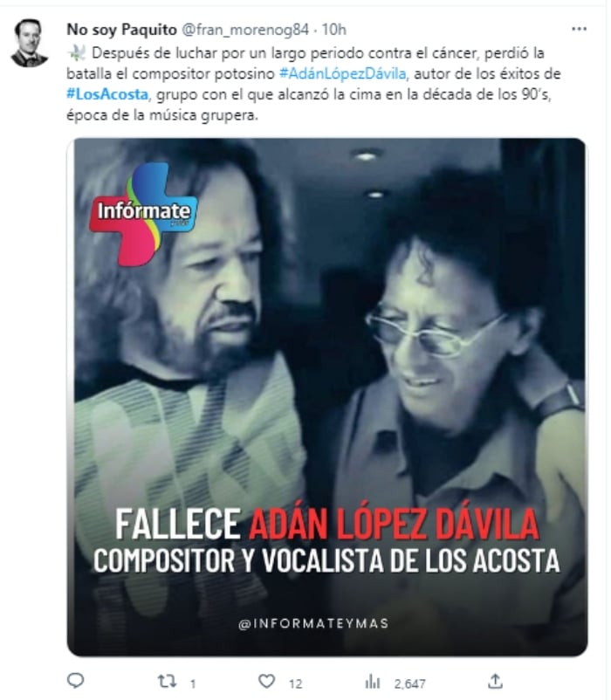This screenshot has height=700, width=611.
Task: Click the Infórmate logo on the image
Action: coord(143,214)
